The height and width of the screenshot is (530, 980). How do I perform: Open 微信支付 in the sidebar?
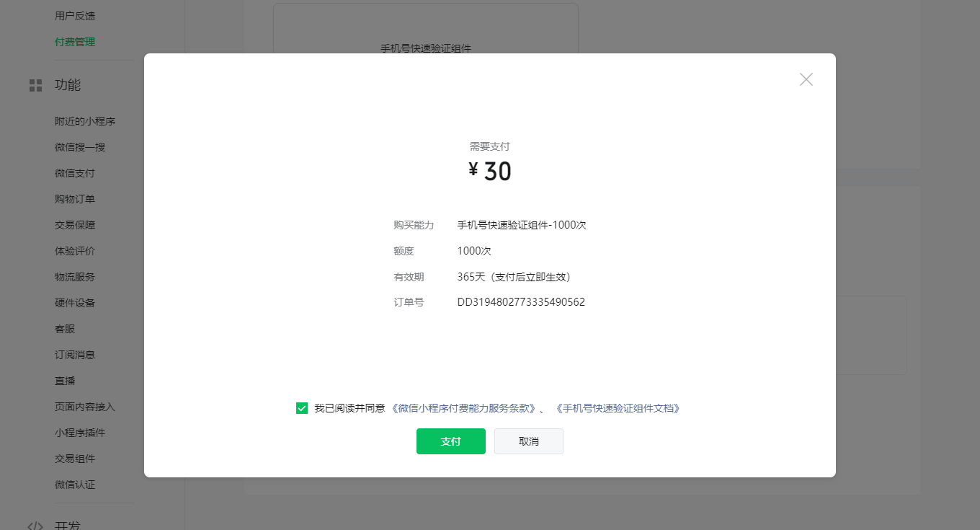point(75,173)
